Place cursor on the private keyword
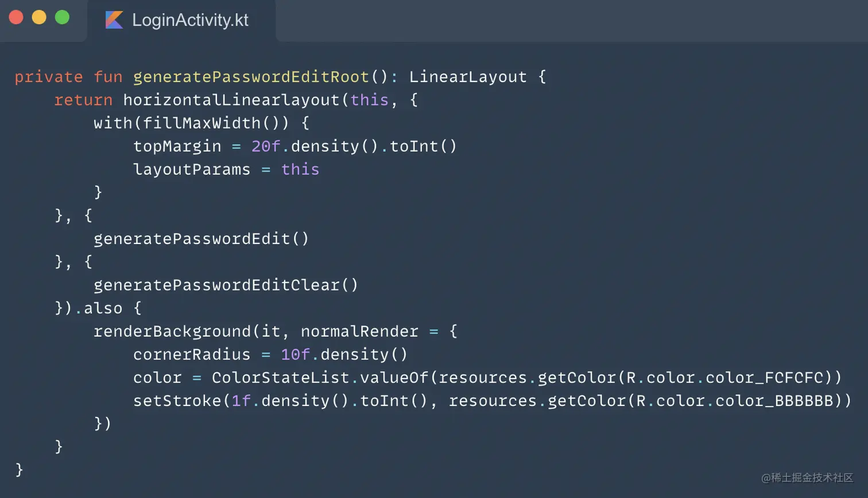Viewport: 868px width, 498px height. (x=48, y=77)
